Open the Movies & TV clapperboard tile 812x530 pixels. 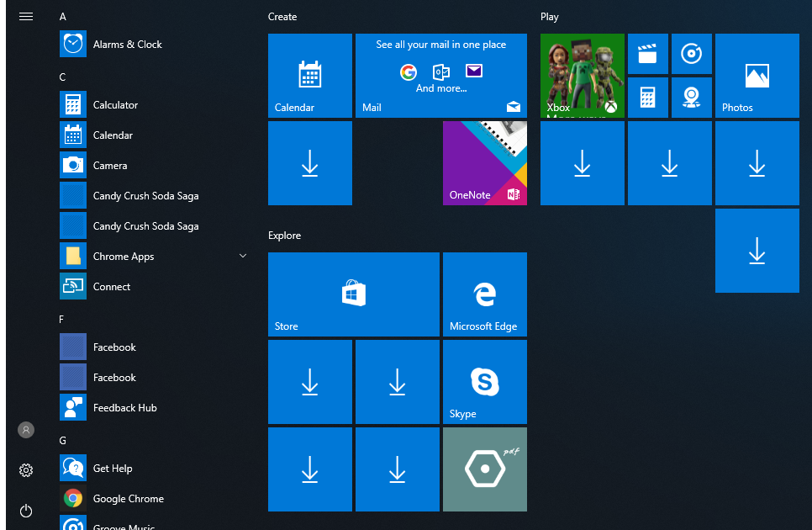[647, 55]
